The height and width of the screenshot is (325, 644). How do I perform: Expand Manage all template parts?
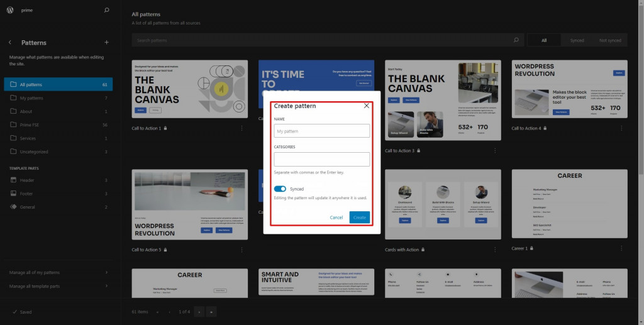coord(58,286)
